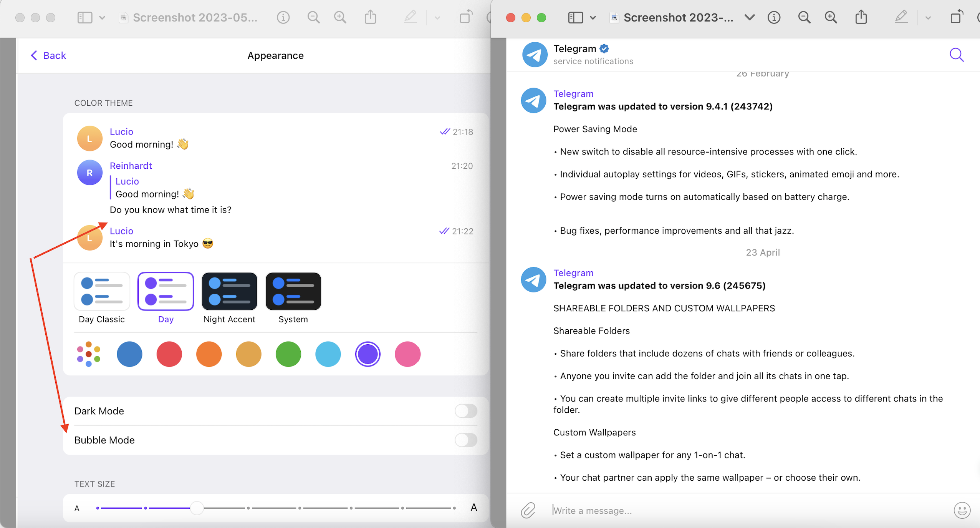This screenshot has height=528, width=980.
Task: Select the green accent color swatch
Action: [288, 354]
